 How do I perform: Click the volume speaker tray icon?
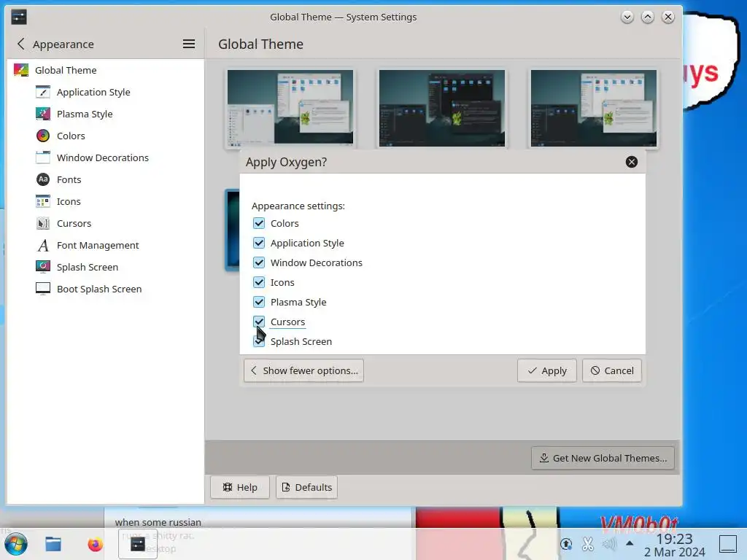pos(609,543)
